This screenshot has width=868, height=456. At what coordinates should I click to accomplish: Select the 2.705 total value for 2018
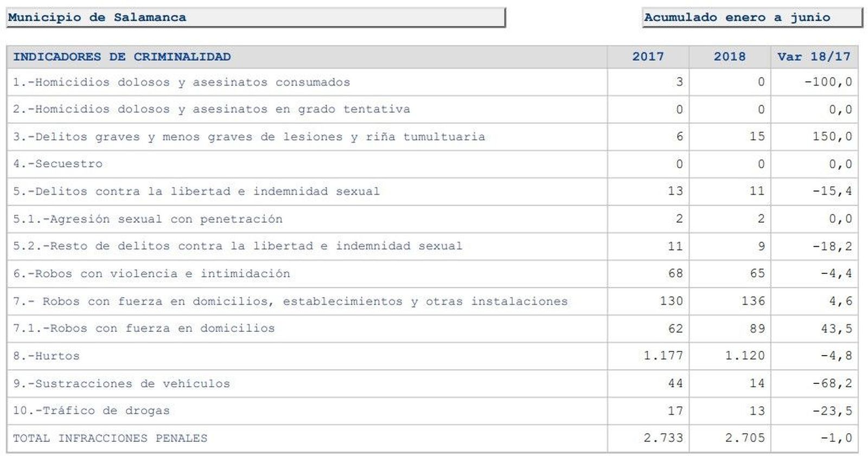point(744,438)
